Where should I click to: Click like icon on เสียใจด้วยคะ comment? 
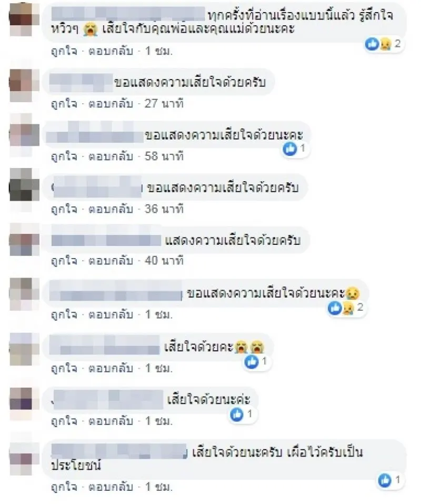[252, 362]
